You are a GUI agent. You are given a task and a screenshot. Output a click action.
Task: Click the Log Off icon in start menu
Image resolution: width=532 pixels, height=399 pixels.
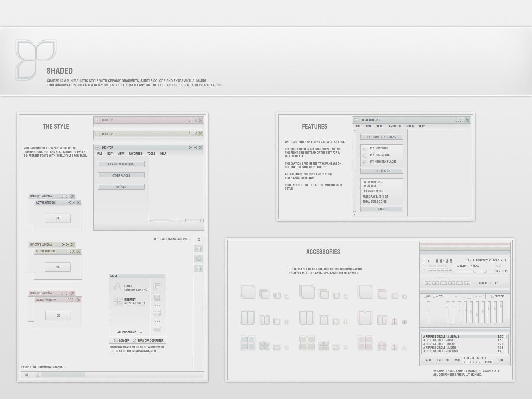point(116,340)
